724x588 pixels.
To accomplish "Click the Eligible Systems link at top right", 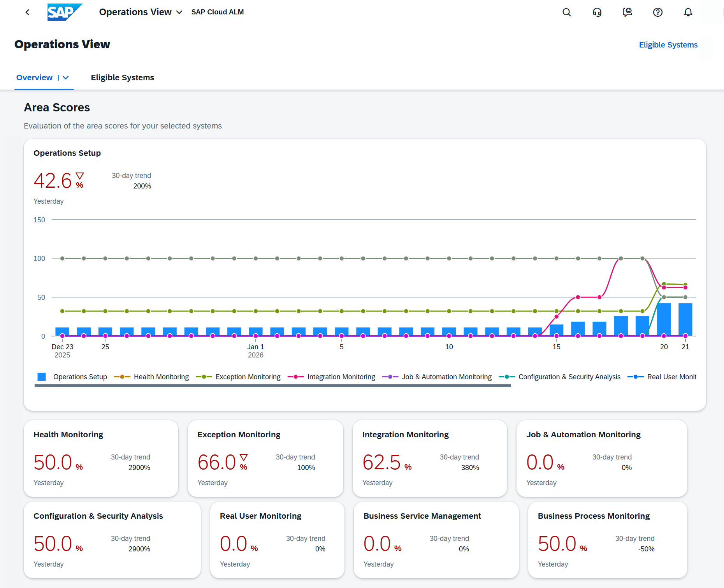I will [x=668, y=45].
